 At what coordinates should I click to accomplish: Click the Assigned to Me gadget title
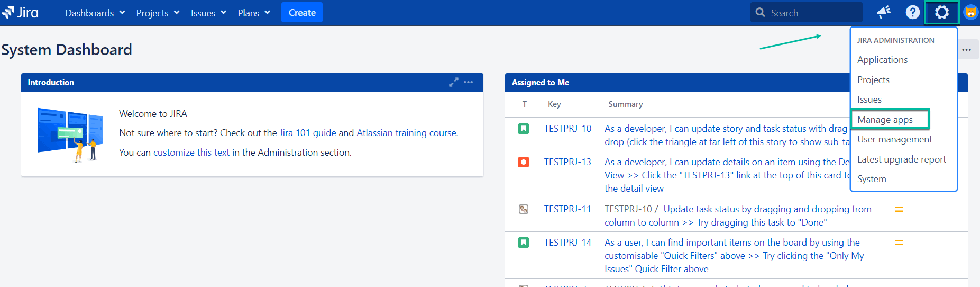point(541,83)
